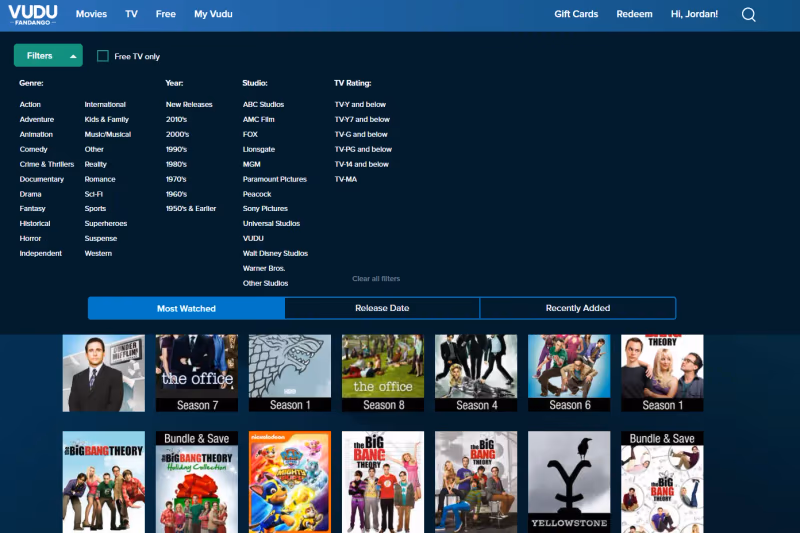
Task: Filter by Peacock studio
Action: point(257,194)
